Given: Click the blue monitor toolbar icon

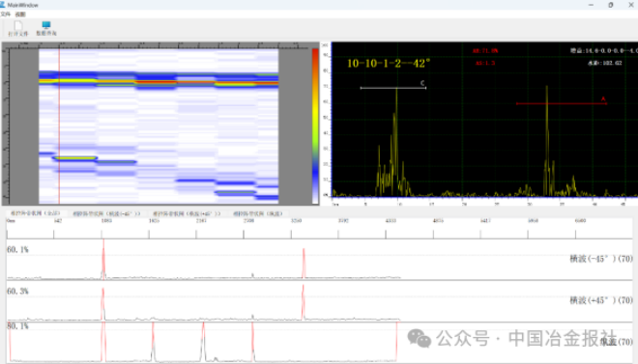Looking at the screenshot, I should (x=46, y=28).
